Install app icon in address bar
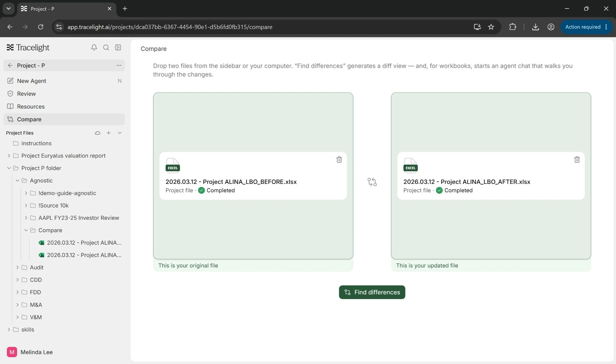Screen dimensions: 616x364 (477, 27)
